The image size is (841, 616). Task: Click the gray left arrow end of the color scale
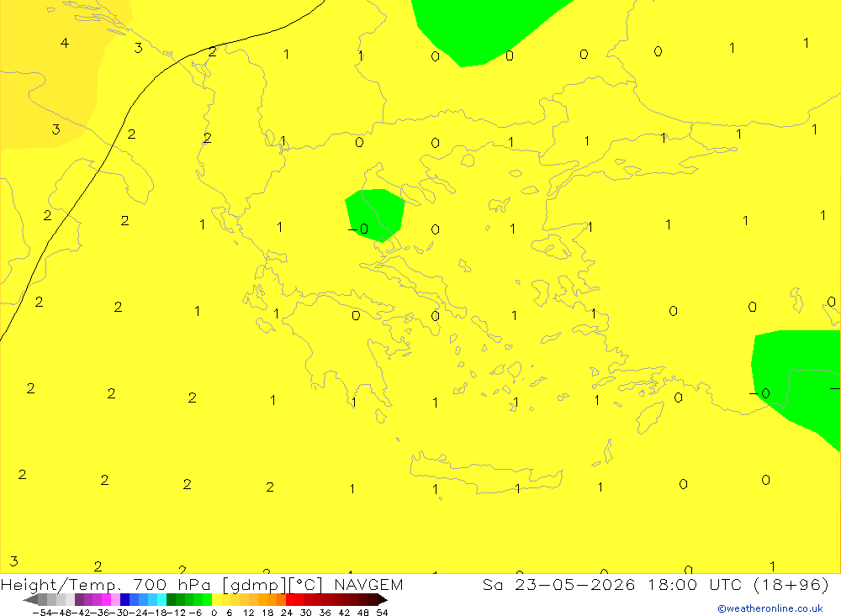coord(30,600)
